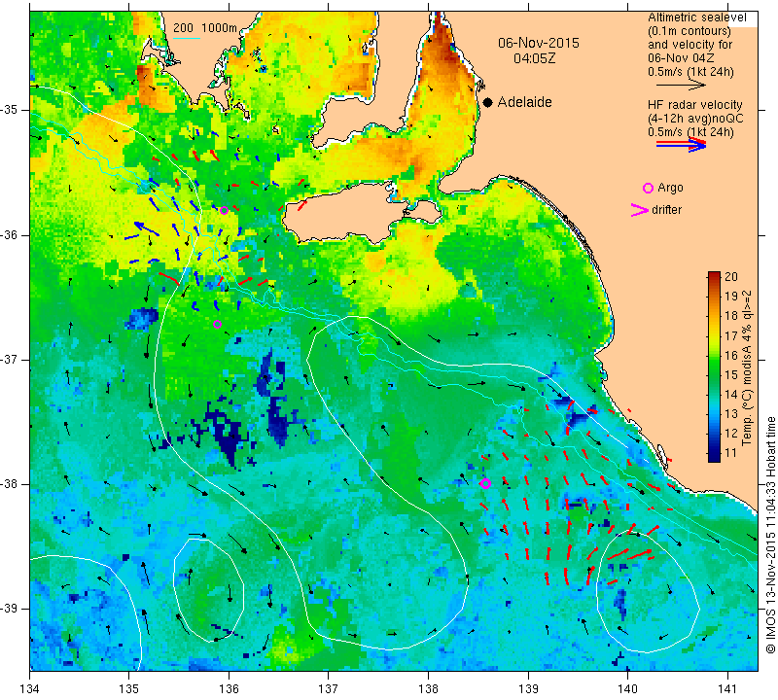
Task: Click the '200 1000m' depth contour label
Action: (x=205, y=28)
